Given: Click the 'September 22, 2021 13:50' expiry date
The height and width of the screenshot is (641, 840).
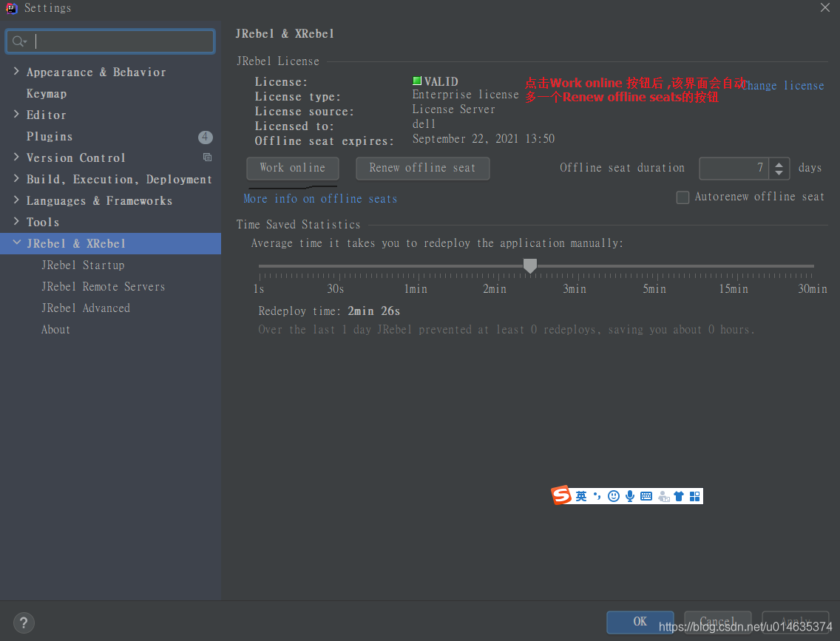Looking at the screenshot, I should (x=483, y=139).
